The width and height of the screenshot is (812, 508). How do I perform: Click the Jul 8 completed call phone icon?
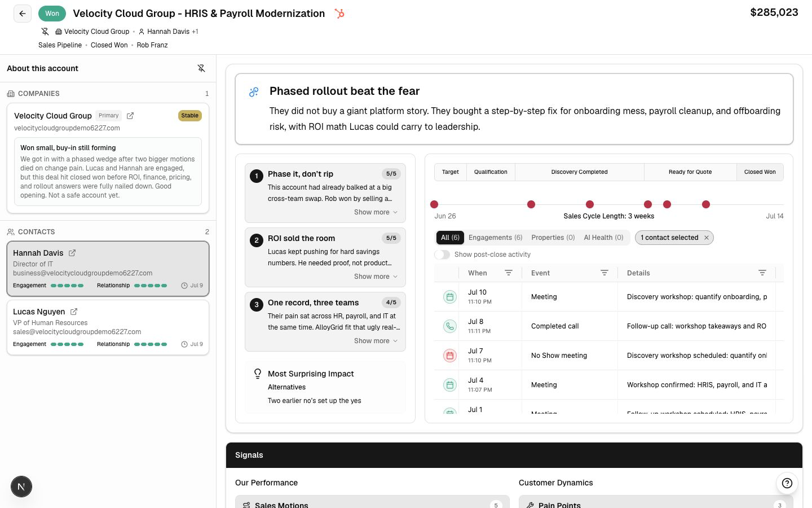pos(450,326)
